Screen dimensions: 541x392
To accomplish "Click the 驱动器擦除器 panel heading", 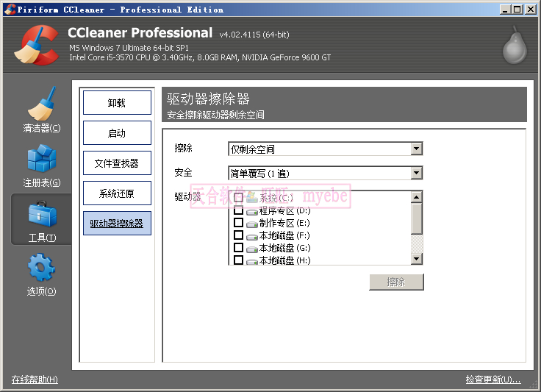I will pyautogui.click(x=208, y=99).
